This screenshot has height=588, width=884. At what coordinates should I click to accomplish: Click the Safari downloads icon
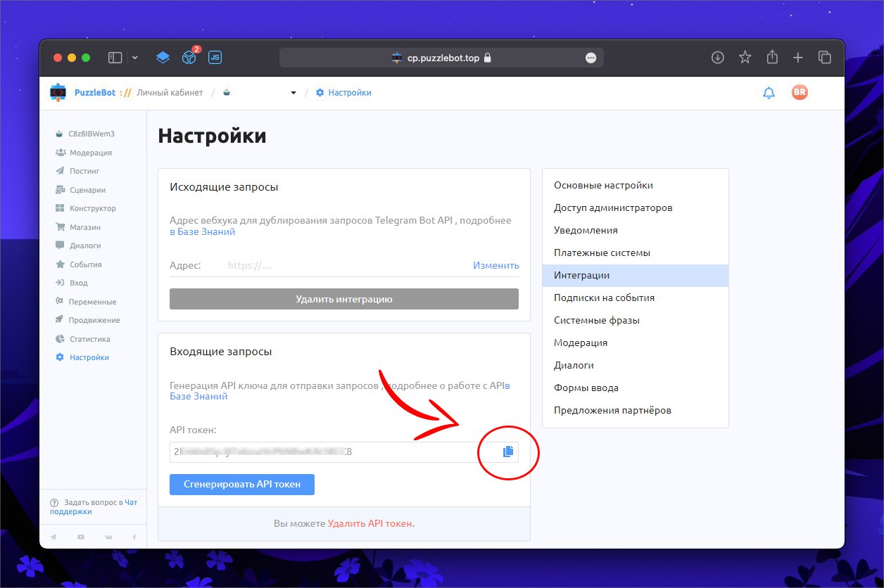coord(717,58)
